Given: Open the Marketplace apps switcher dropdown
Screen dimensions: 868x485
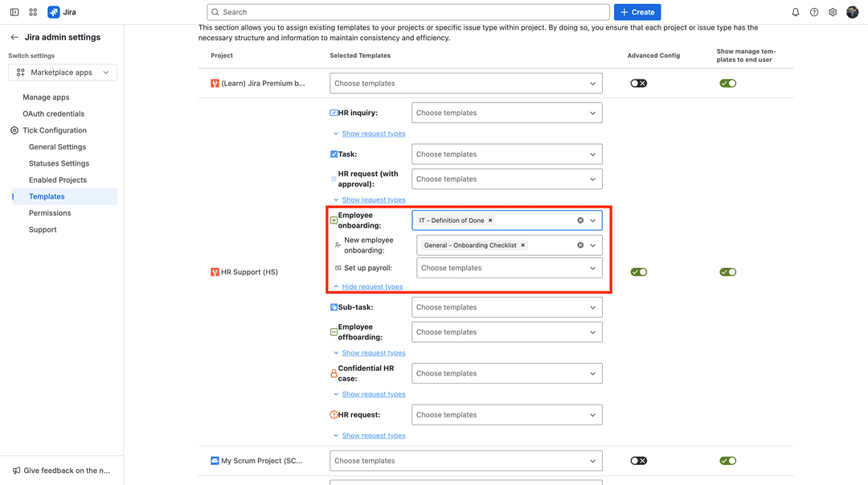Looking at the screenshot, I should pyautogui.click(x=62, y=72).
